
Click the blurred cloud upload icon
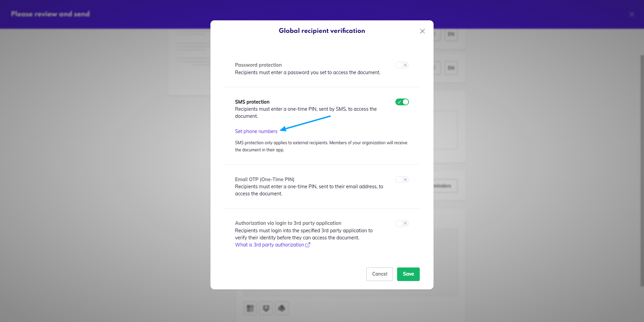pos(281,308)
